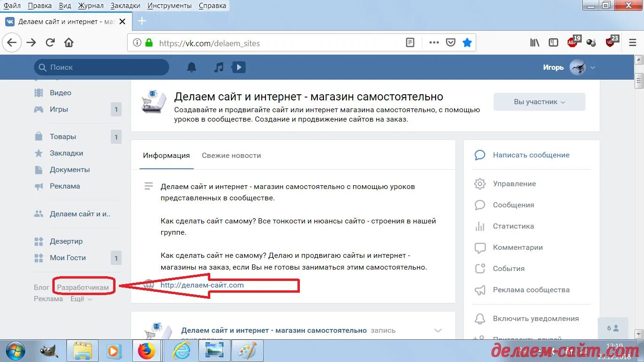Open the Журнал menu
Screen dimensions: 644x362
tap(91, 6)
